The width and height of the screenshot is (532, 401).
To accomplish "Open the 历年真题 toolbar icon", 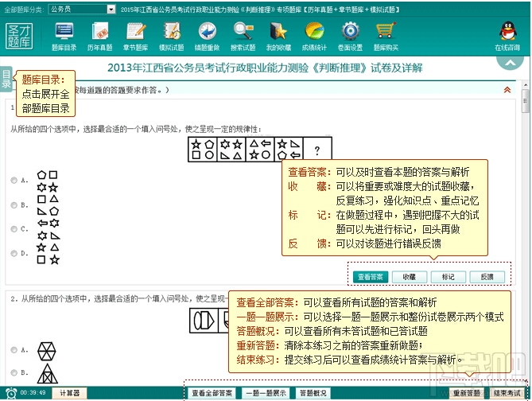I will click(99, 37).
